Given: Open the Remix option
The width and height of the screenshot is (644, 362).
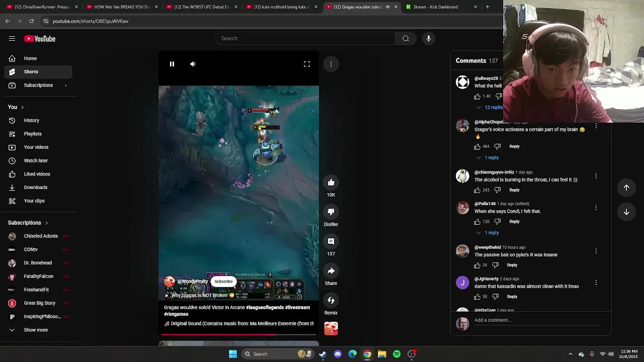Looking at the screenshot, I should tap(331, 301).
